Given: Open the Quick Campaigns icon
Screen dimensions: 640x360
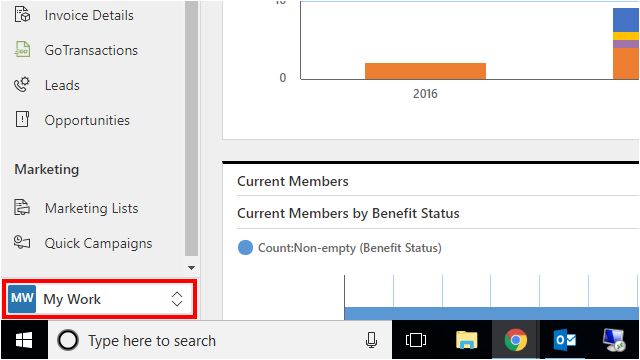Looking at the screenshot, I should [x=22, y=242].
